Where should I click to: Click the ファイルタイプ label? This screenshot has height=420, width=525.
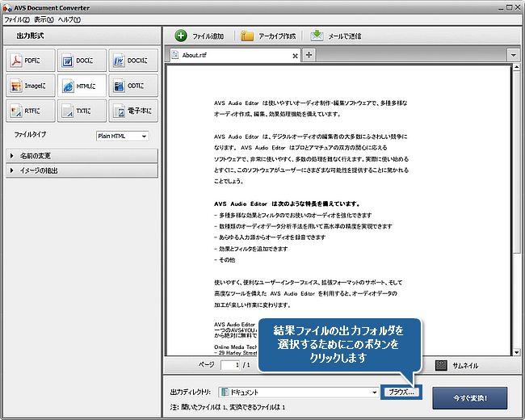tap(30, 134)
